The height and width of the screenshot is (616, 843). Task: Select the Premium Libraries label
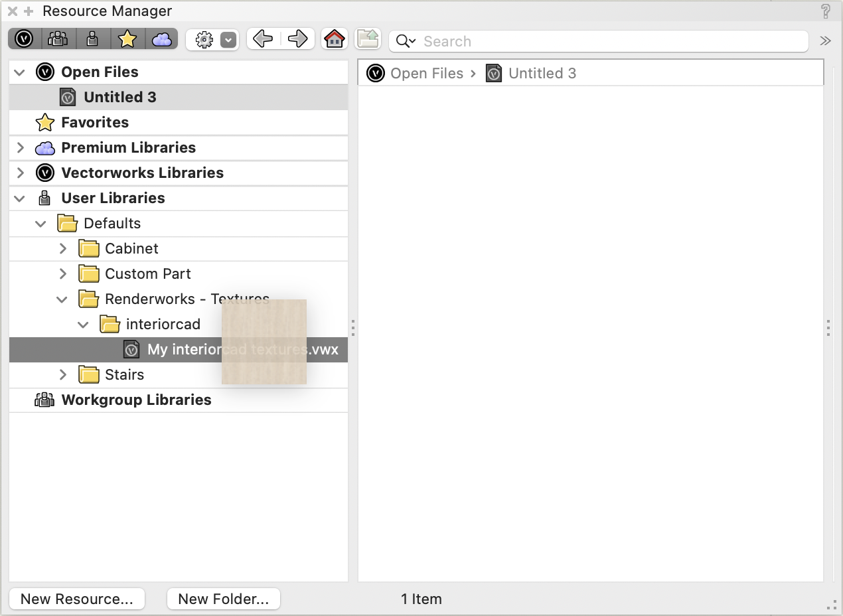point(128,147)
